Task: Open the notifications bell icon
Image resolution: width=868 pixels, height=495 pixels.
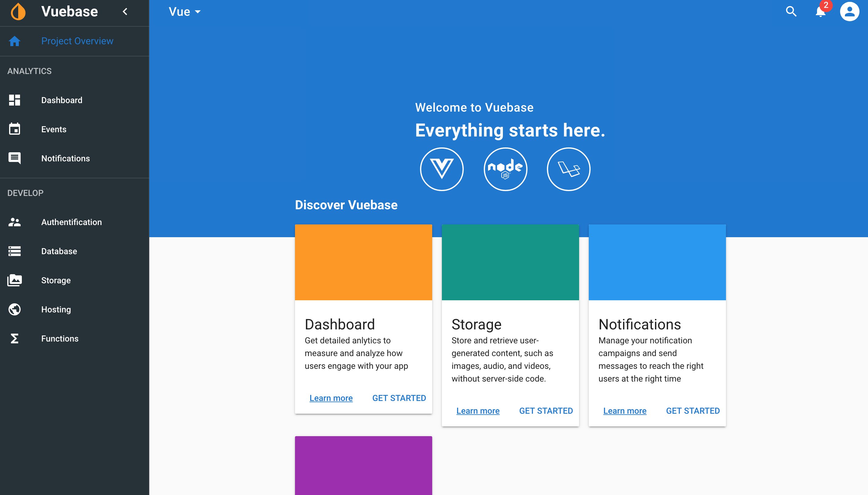Action: [x=820, y=12]
